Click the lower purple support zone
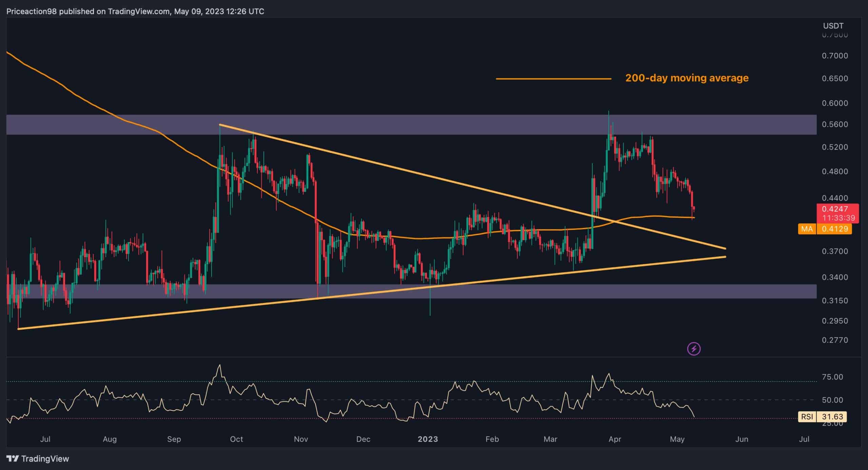This screenshot has height=470, width=868. point(411,291)
